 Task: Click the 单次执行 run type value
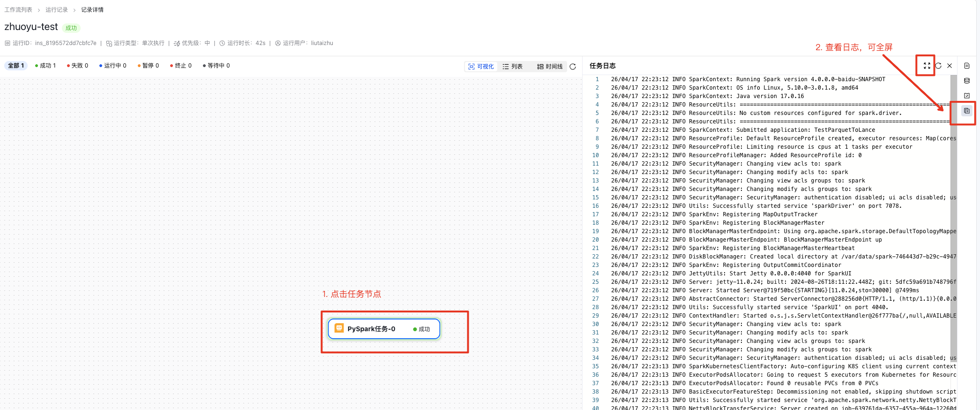coord(153,43)
